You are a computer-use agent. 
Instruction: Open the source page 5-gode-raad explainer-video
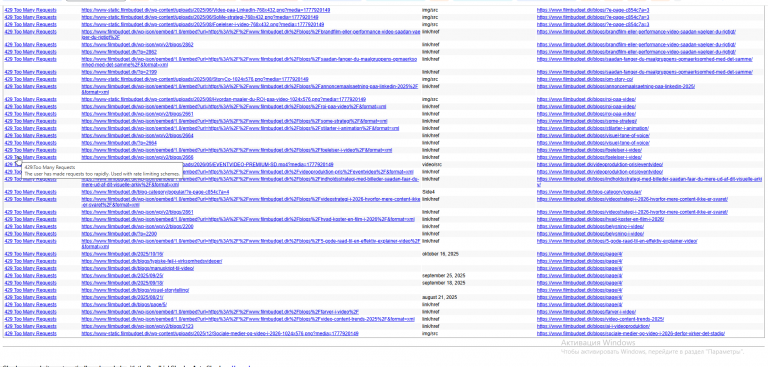click(x=617, y=241)
